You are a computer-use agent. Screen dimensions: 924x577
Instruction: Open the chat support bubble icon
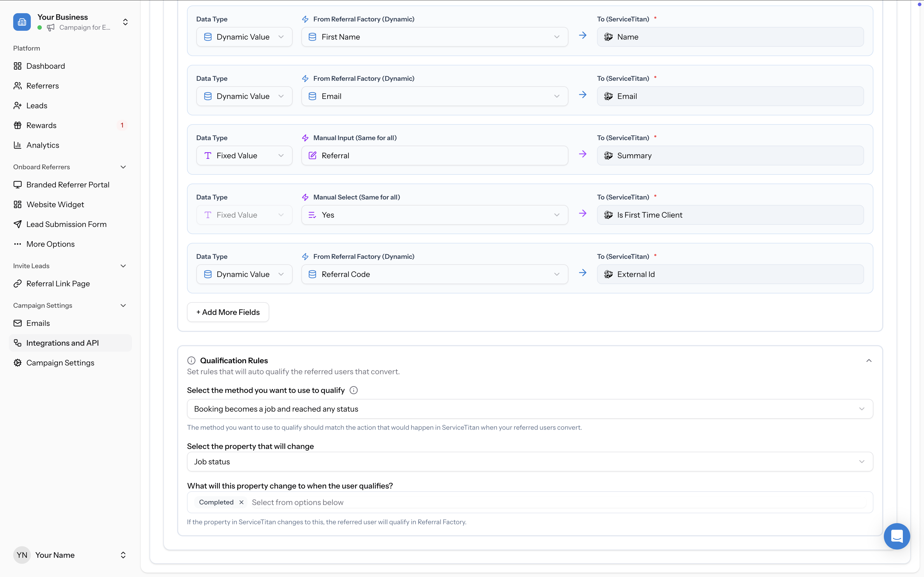coord(897,536)
